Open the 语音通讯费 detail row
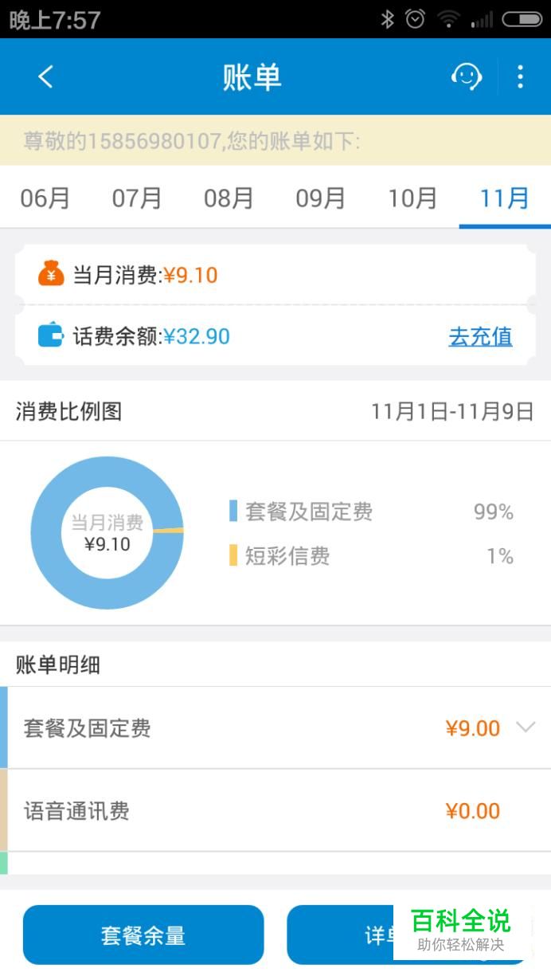Image resolution: width=551 pixels, height=980 pixels. point(275,811)
